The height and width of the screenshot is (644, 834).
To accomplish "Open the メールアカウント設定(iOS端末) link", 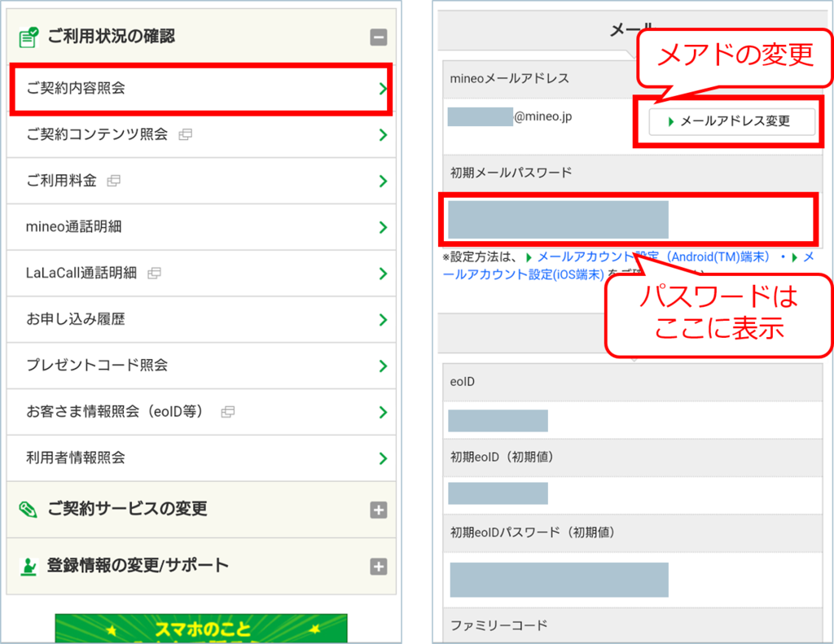I will pyautogui.click(x=524, y=274).
